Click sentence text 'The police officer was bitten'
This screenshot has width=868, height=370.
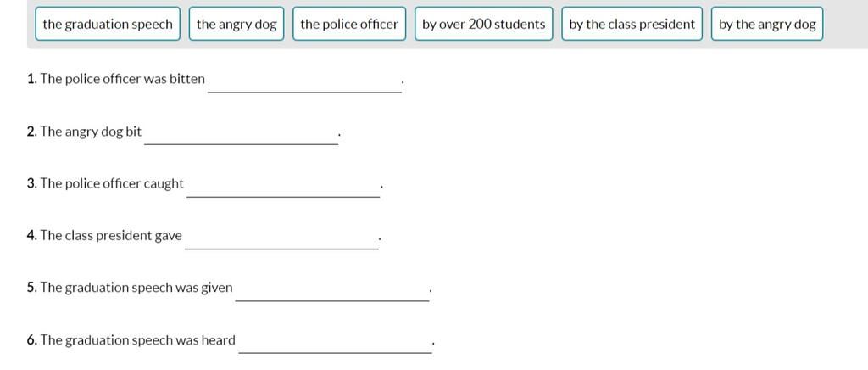[122, 79]
